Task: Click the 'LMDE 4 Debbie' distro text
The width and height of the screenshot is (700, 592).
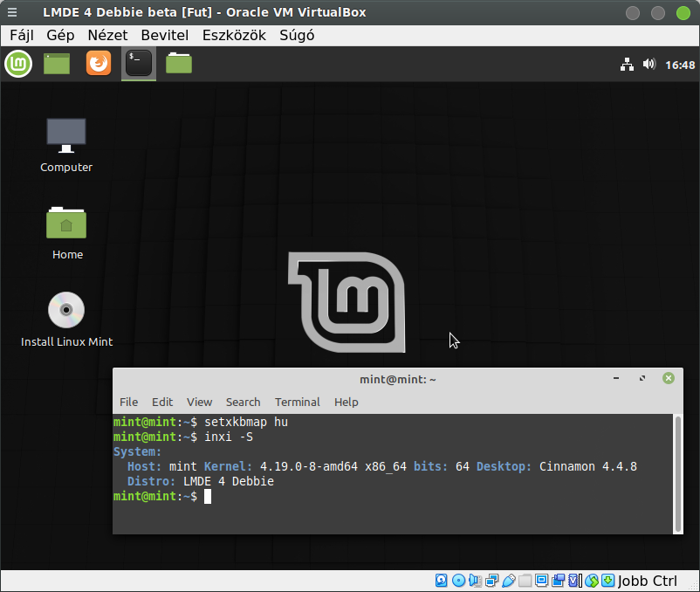Action: [229, 481]
